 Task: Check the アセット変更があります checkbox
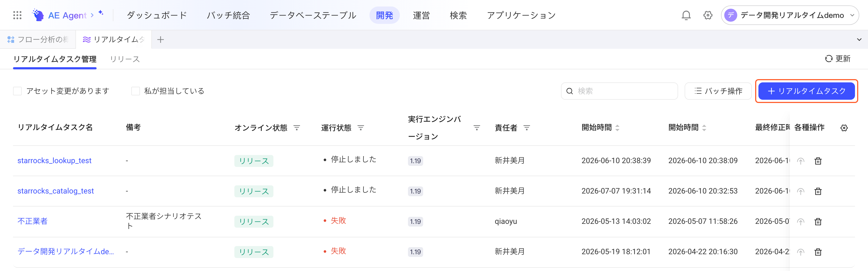click(x=17, y=91)
